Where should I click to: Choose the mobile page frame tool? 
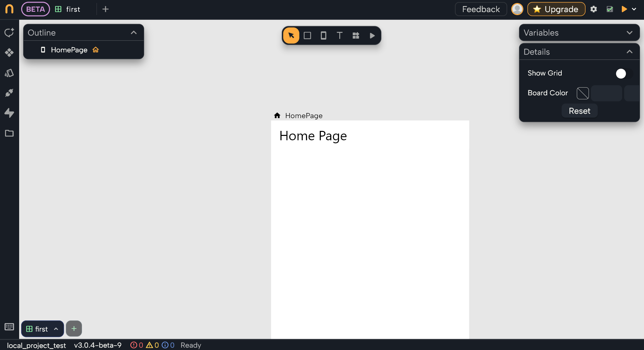323,36
